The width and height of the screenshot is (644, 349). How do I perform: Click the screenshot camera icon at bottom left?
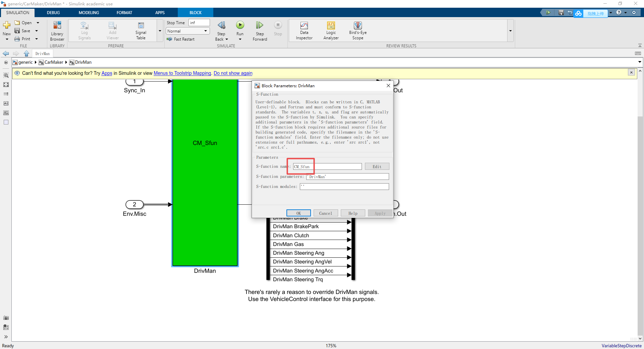[x=6, y=318]
